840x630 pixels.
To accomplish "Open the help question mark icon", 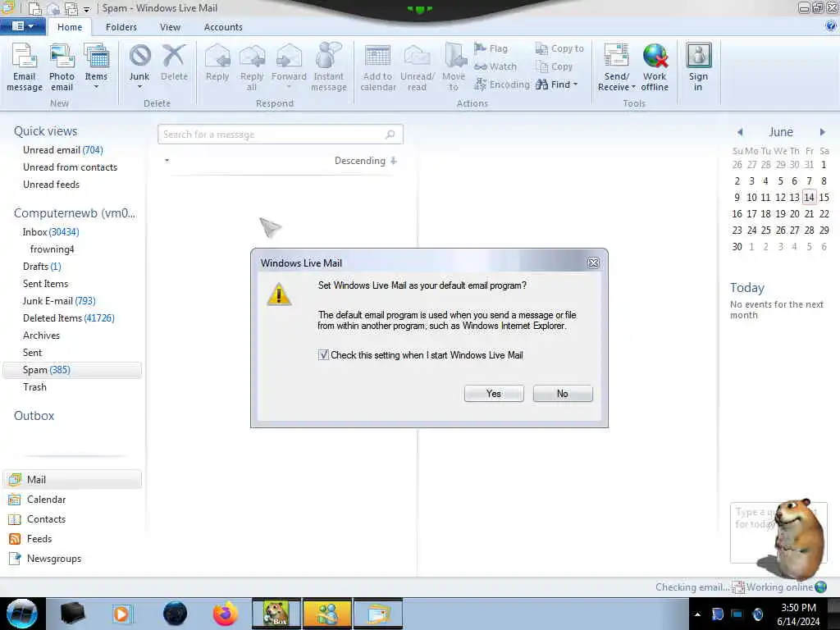I will point(831,25).
